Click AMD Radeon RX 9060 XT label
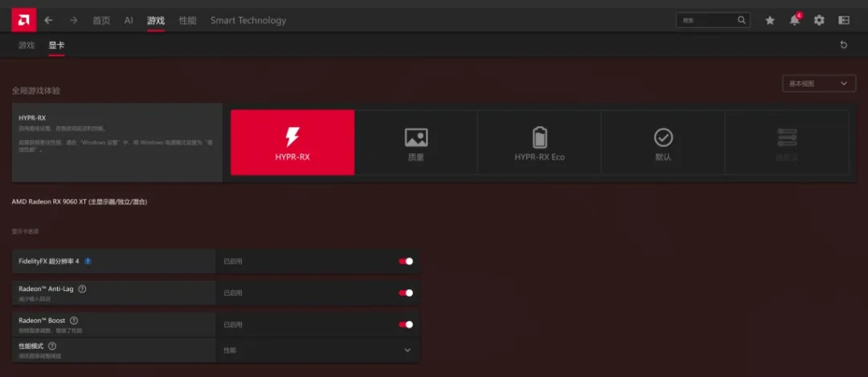 click(x=79, y=202)
